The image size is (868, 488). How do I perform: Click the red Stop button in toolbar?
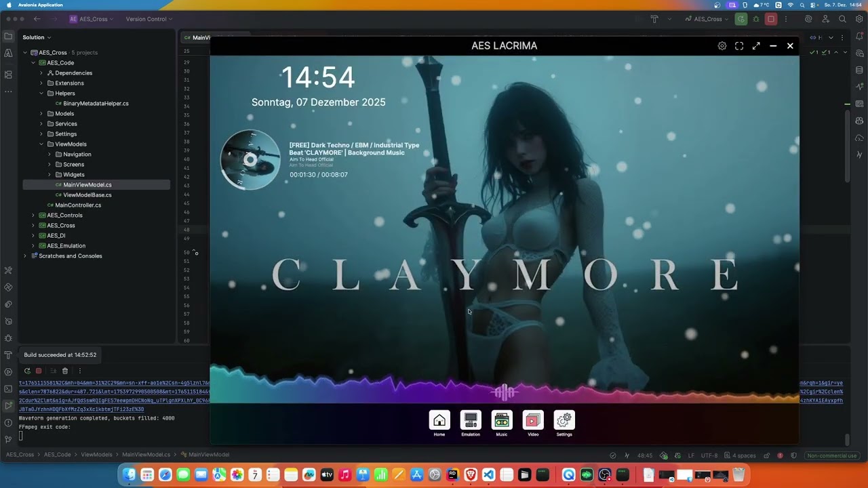770,19
